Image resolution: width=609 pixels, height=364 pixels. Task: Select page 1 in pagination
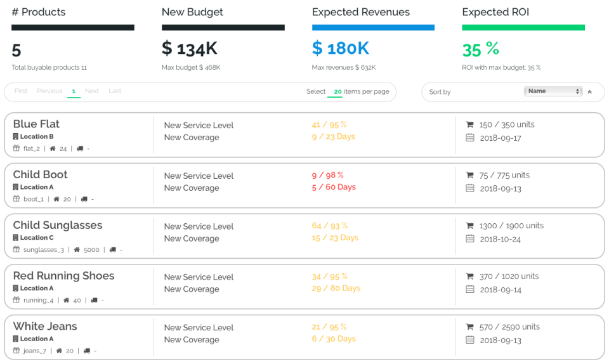point(74,92)
